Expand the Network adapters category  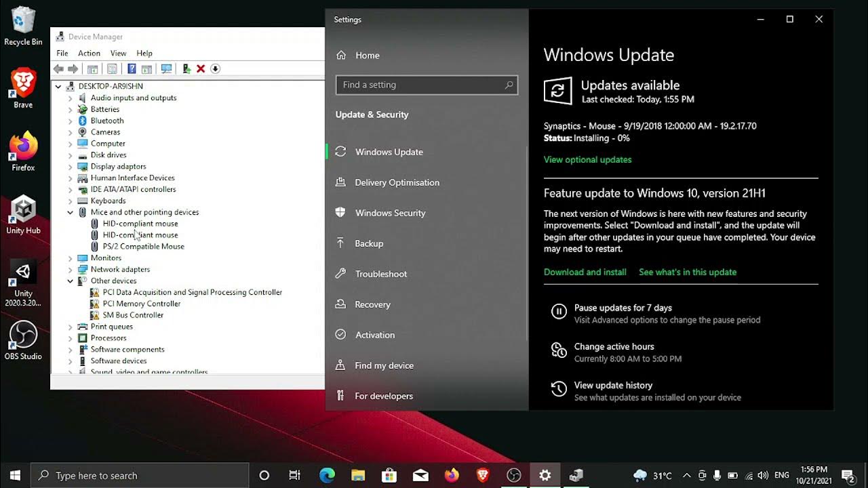pyautogui.click(x=70, y=269)
